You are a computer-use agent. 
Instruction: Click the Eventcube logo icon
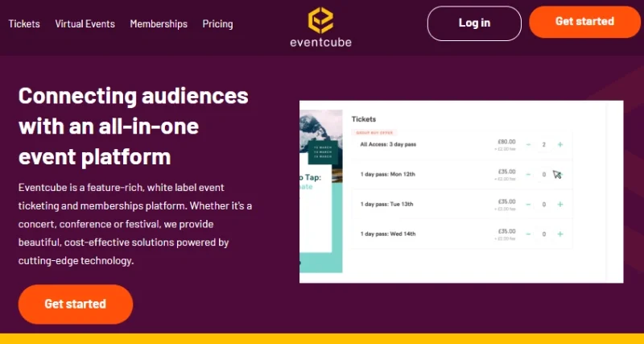[x=321, y=19]
